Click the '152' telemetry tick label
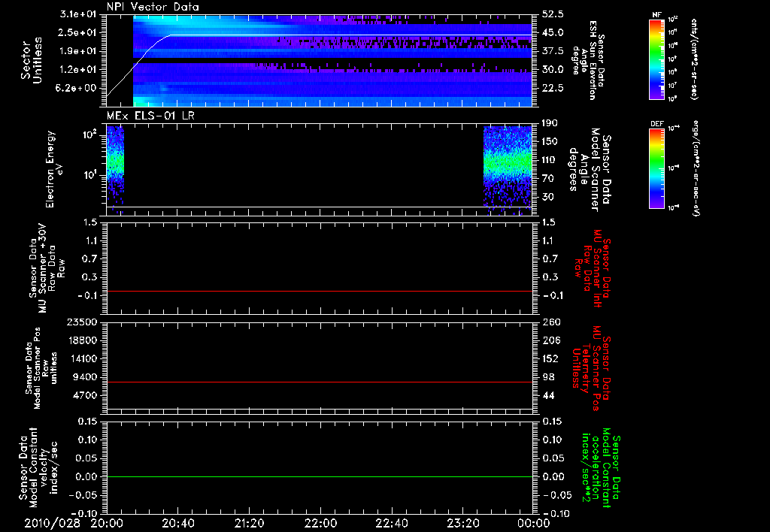This screenshot has width=770, height=532. (x=550, y=358)
